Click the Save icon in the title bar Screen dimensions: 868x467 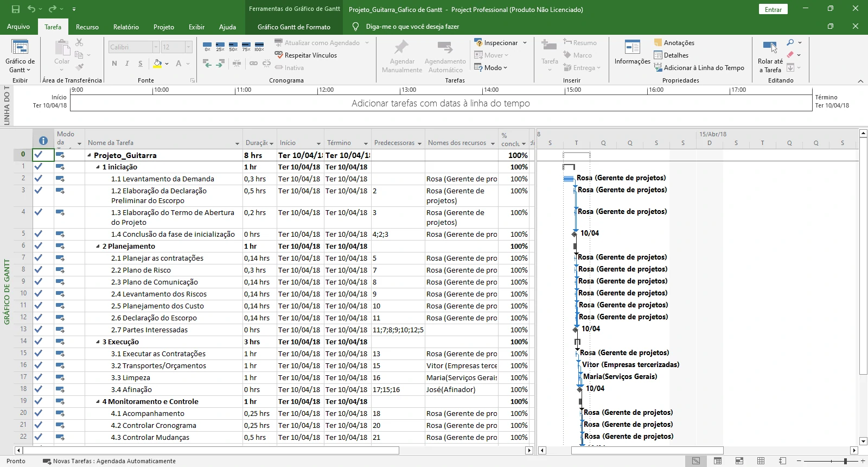16,9
